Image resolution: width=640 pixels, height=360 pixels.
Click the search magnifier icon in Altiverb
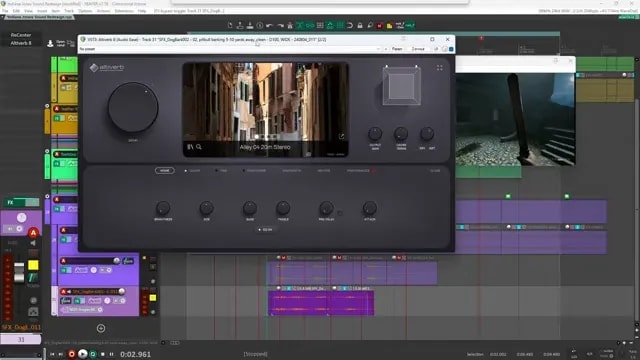199,147
